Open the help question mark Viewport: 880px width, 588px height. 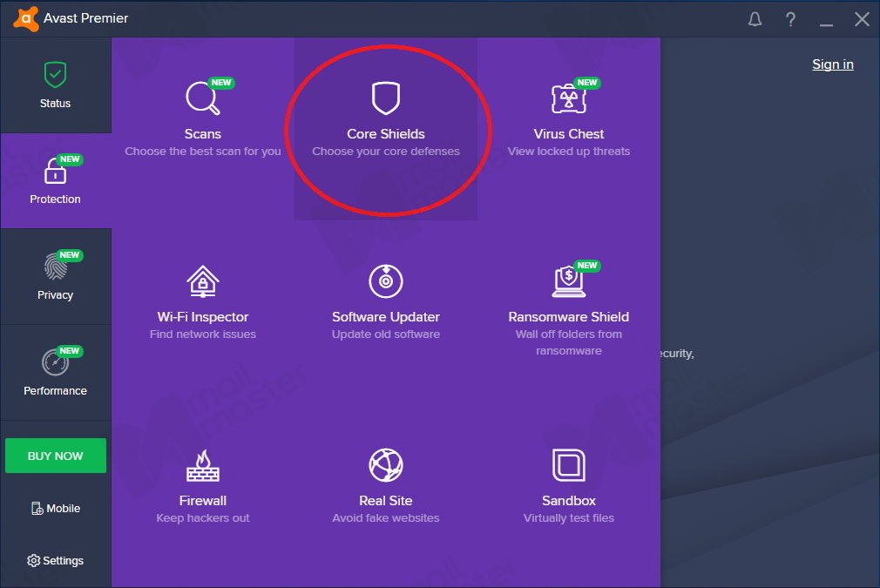[x=790, y=20]
